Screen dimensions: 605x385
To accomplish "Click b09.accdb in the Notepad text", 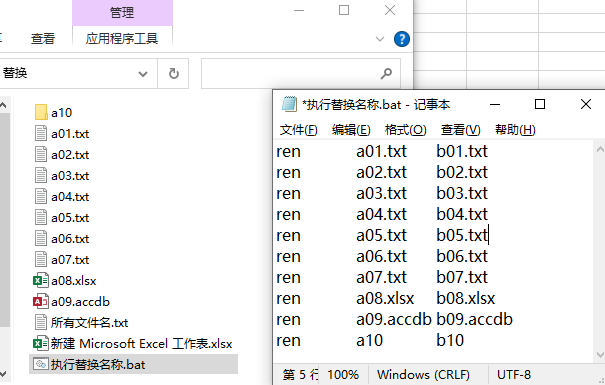I will (x=474, y=319).
